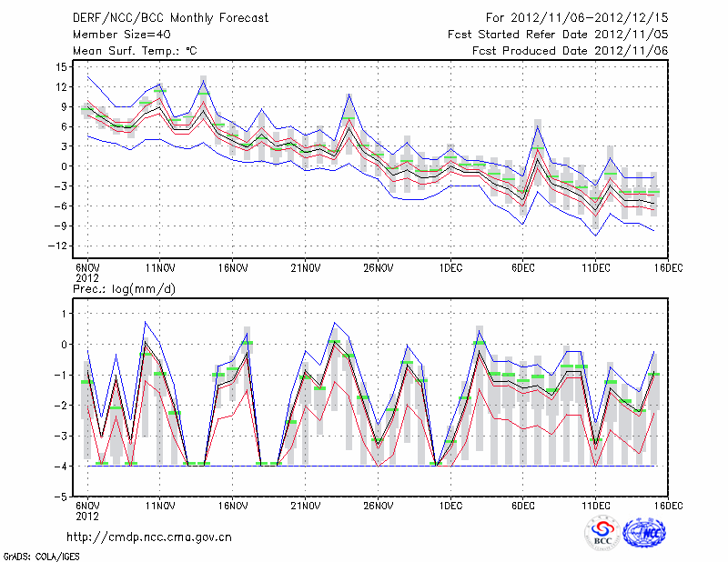Click the -5 value on precipitation y-axis

click(x=62, y=497)
